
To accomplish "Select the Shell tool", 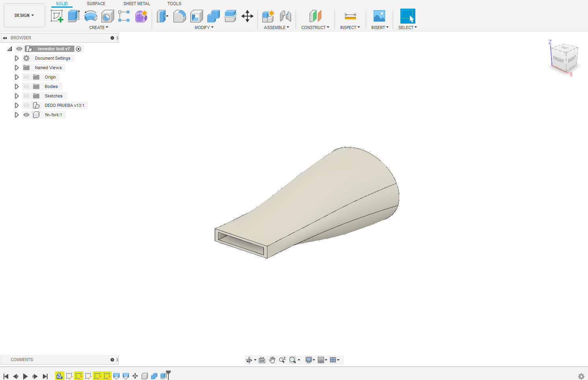I will coord(196,16).
